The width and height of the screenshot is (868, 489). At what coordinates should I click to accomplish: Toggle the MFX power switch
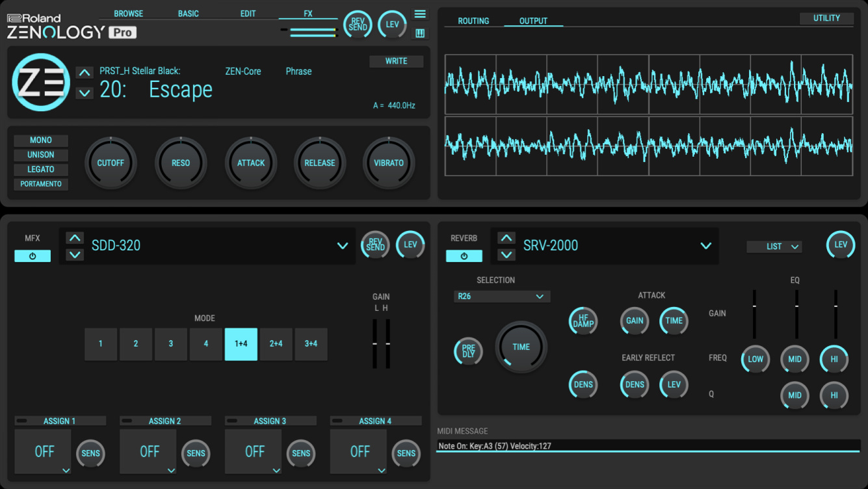[x=33, y=256]
